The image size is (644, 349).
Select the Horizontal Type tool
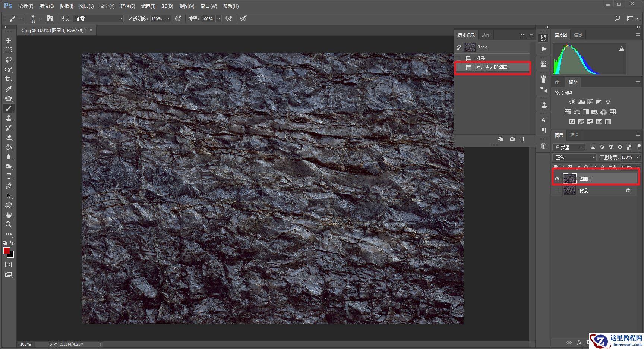[x=9, y=176]
